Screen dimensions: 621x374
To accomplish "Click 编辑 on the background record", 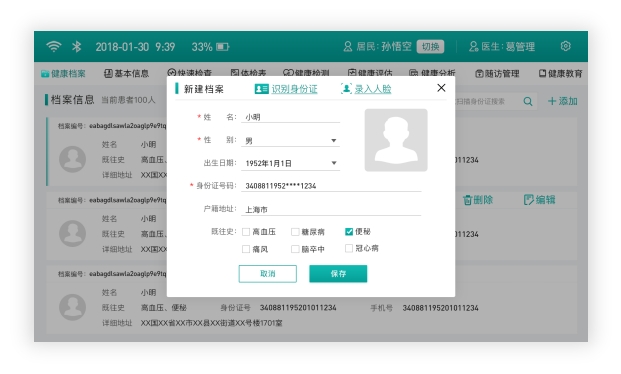I will 539,200.
